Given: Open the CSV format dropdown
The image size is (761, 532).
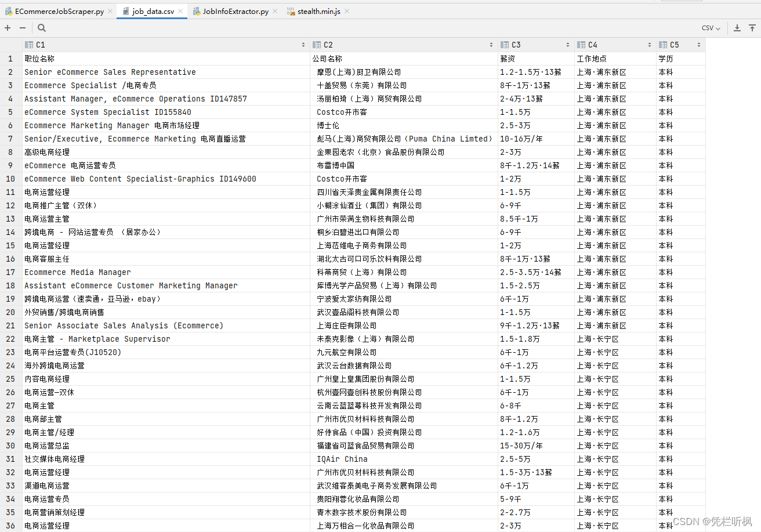Looking at the screenshot, I should point(711,28).
